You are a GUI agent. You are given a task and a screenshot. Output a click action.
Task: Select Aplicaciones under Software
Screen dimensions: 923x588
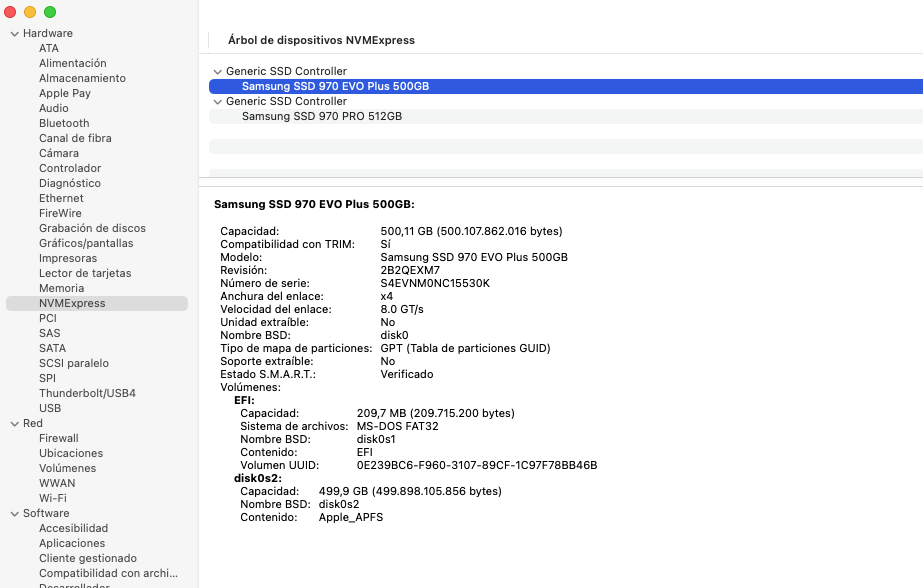[72, 543]
